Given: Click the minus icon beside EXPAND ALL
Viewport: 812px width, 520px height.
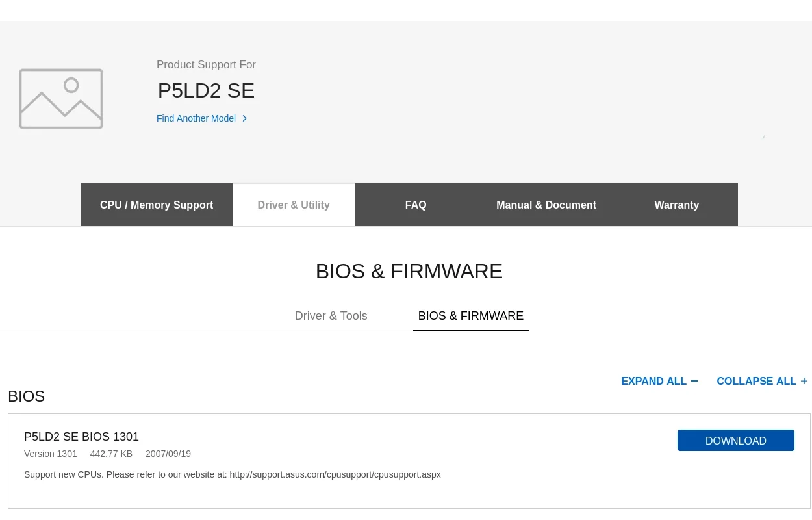Looking at the screenshot, I should (694, 381).
